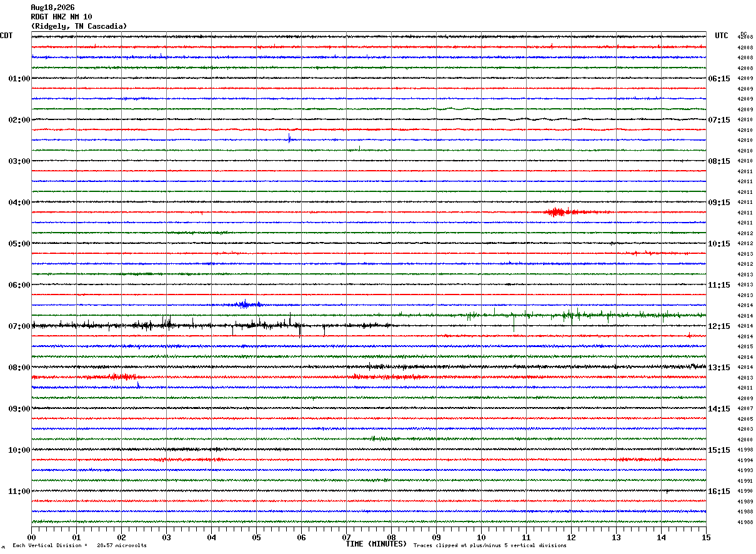Select the 12:15 UTC time marker
This screenshot has height=554, width=756.
click(x=719, y=326)
